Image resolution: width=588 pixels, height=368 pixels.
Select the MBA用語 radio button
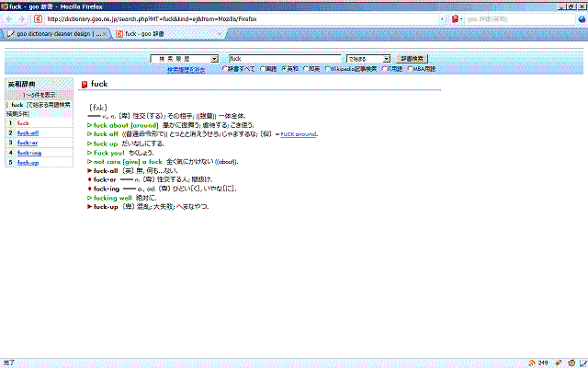410,69
